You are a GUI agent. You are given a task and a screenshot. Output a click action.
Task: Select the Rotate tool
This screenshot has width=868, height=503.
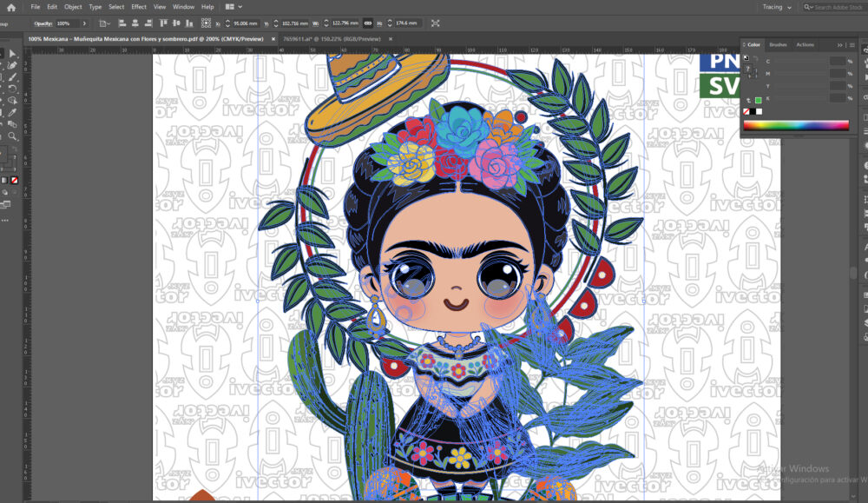point(12,89)
